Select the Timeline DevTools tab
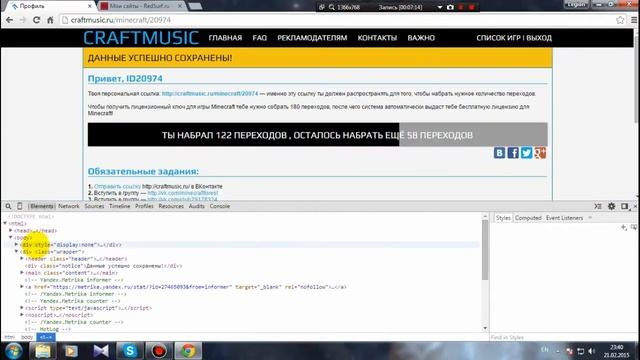 click(x=120, y=206)
